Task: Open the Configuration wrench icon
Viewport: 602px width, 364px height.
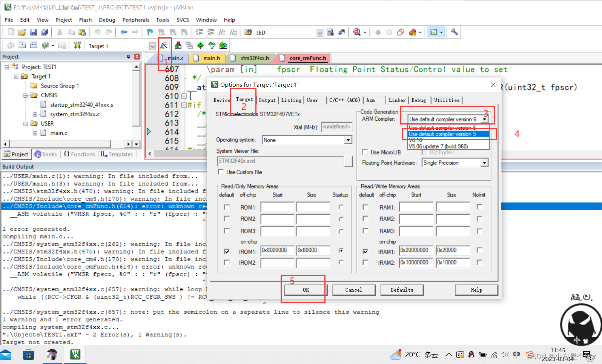Action: pyautogui.click(x=454, y=32)
